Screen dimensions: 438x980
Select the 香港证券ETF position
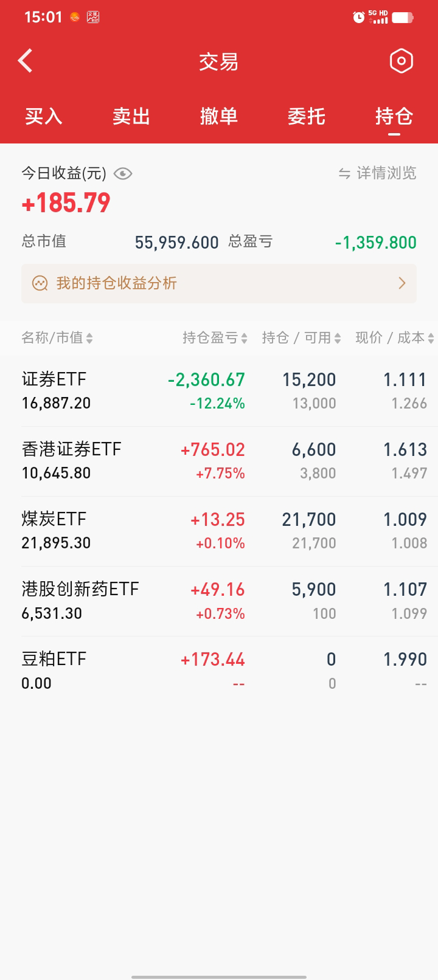pyautogui.click(x=219, y=461)
